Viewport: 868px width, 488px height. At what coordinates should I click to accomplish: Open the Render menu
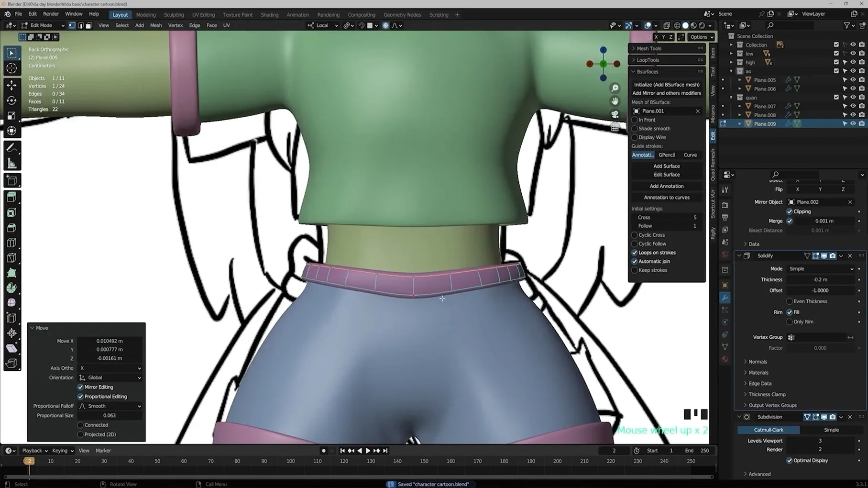pos(51,14)
